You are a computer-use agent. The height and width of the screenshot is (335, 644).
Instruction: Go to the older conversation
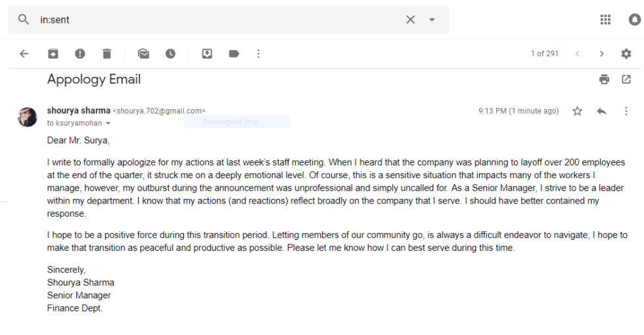tap(601, 54)
